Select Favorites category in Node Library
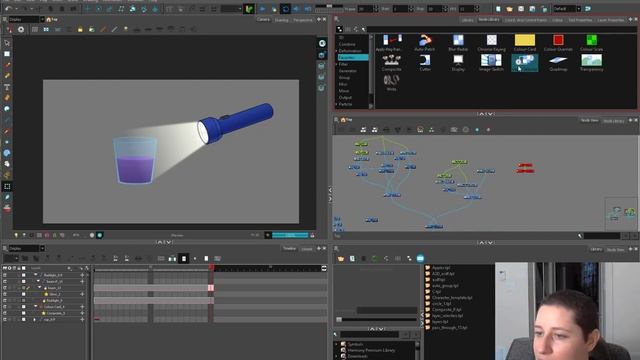640x360 pixels. pos(353,58)
